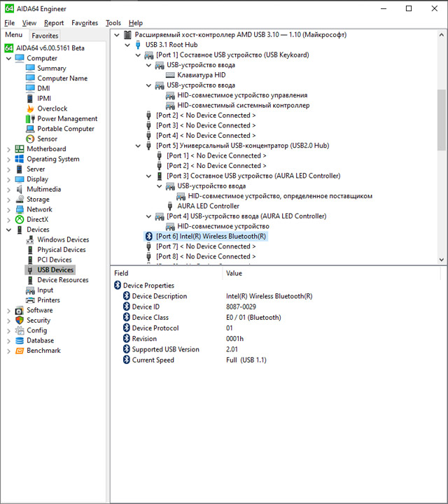Click the AIDA64 v6.00.5161 Beta root icon
Screen dimensions: 448x504
(x=9, y=48)
